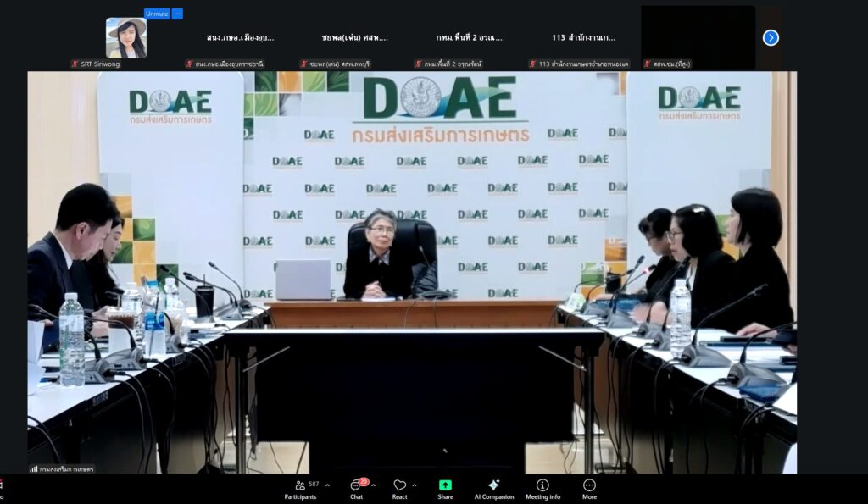Select SRT Siriwong video thumbnail
868x504 pixels.
click(x=126, y=38)
